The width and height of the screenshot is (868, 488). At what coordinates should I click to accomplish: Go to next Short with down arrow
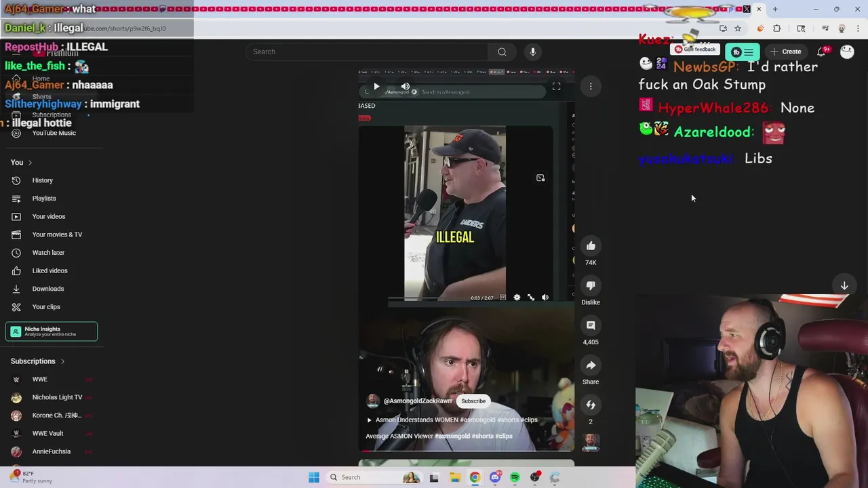click(844, 286)
